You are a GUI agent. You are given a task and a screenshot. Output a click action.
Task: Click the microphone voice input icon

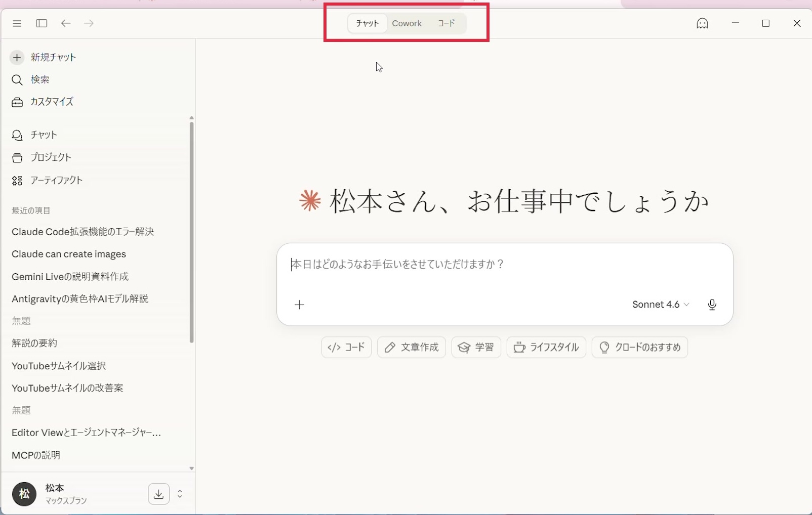click(x=712, y=305)
